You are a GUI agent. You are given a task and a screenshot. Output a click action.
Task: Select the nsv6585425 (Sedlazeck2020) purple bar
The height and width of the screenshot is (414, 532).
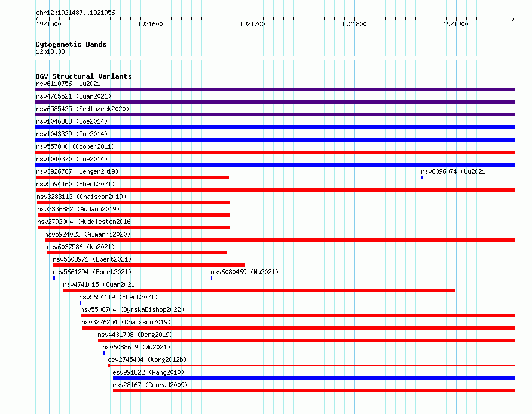275,115
